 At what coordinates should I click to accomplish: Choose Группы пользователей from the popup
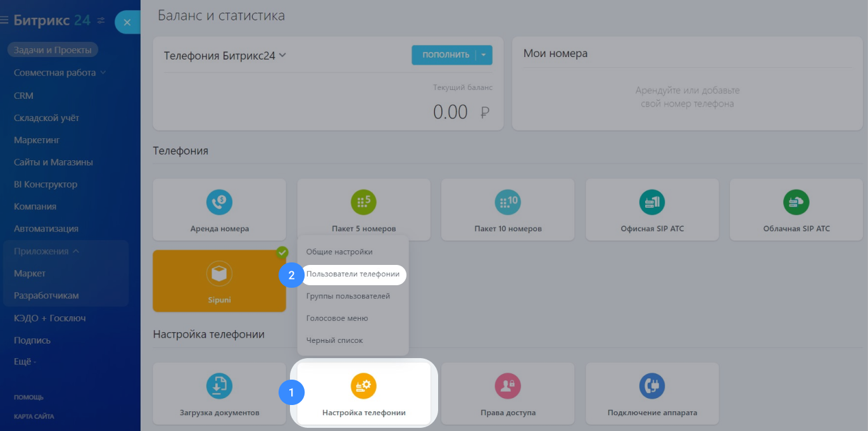(x=348, y=296)
